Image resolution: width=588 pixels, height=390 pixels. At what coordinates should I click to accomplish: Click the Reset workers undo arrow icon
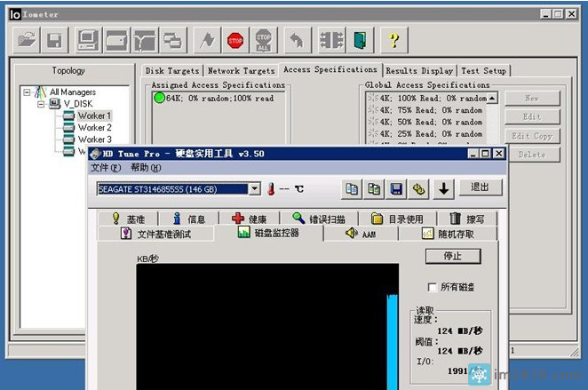pos(297,40)
